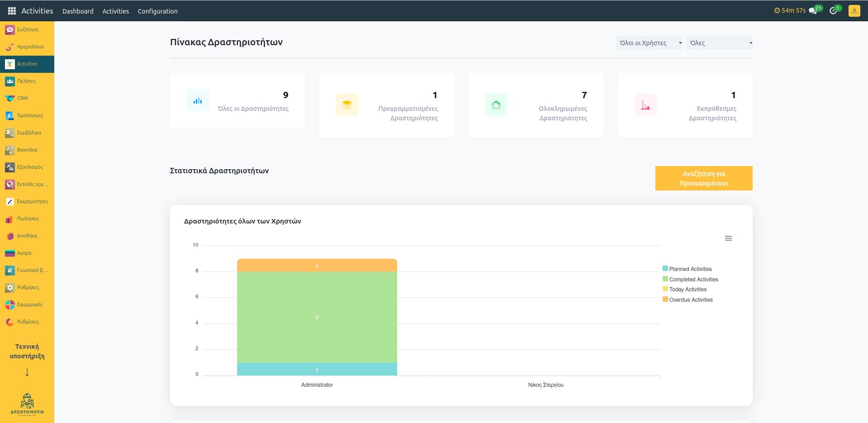Expand the Όλοι οι Χρήστες user dropdown
Image resolution: width=868 pixels, height=423 pixels.
pyautogui.click(x=649, y=43)
